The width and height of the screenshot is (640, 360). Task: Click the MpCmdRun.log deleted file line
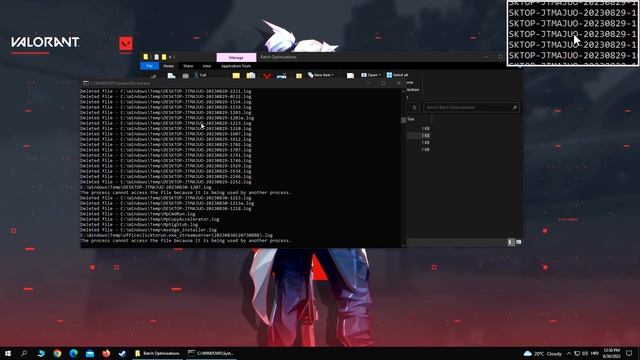tap(138, 214)
